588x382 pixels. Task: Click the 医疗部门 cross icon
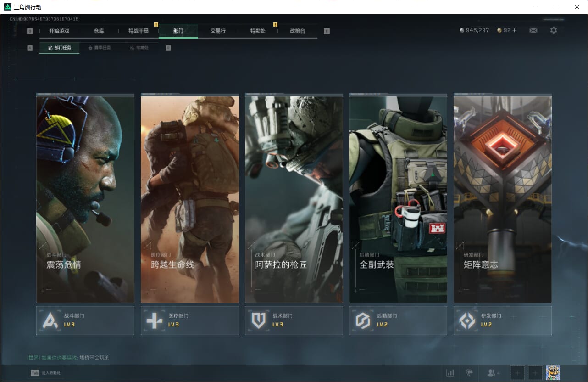(154, 320)
